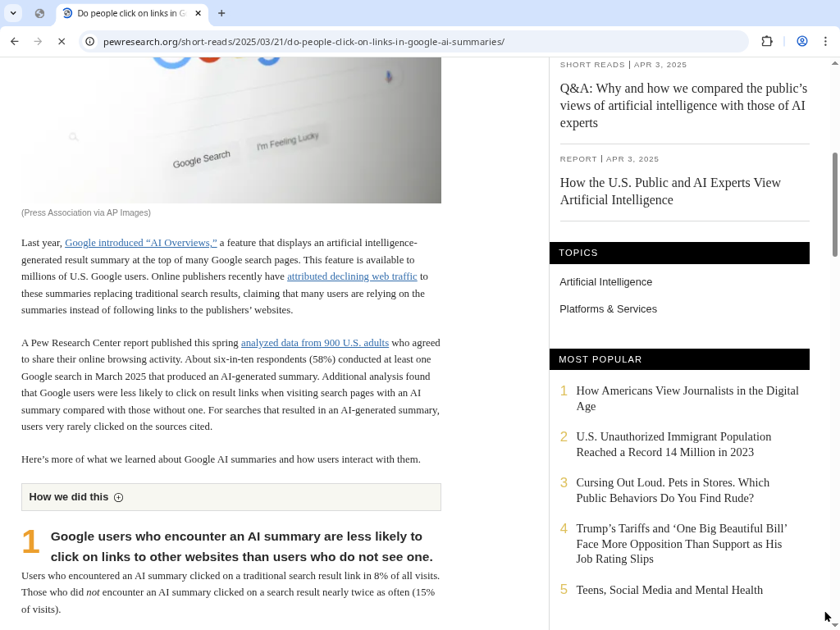Switch to the globe icon tab

pyautogui.click(x=39, y=13)
